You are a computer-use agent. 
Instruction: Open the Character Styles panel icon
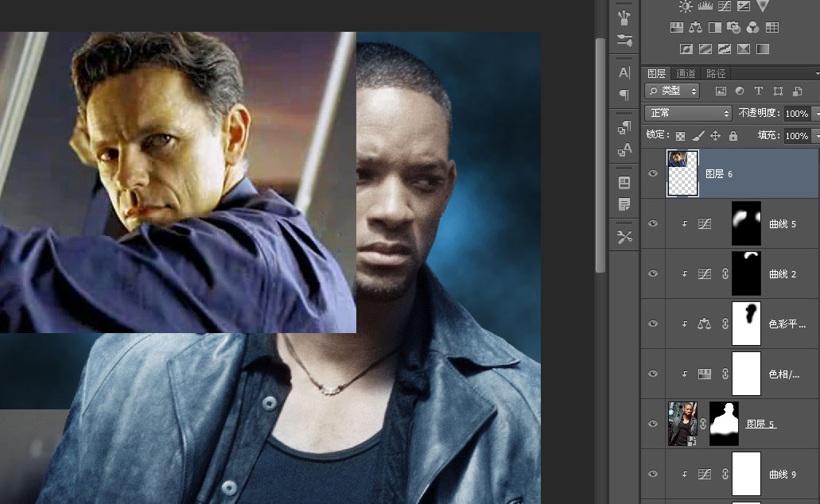point(624,150)
